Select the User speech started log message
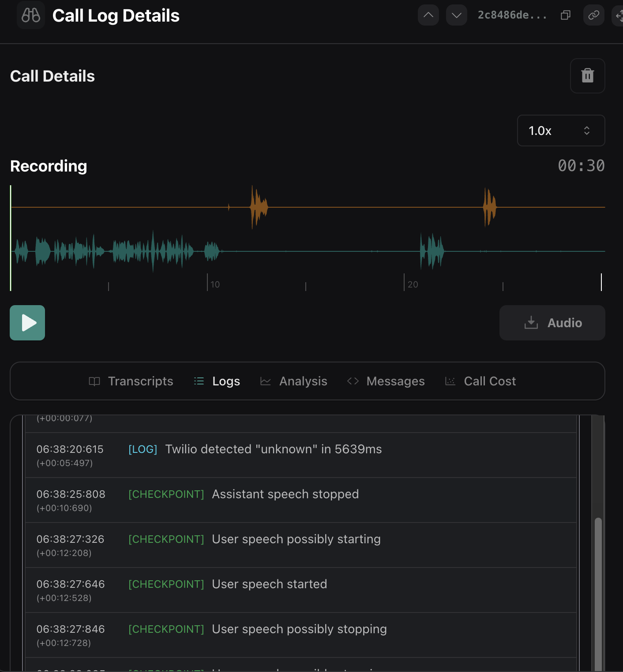The height and width of the screenshot is (672, 623). click(270, 584)
